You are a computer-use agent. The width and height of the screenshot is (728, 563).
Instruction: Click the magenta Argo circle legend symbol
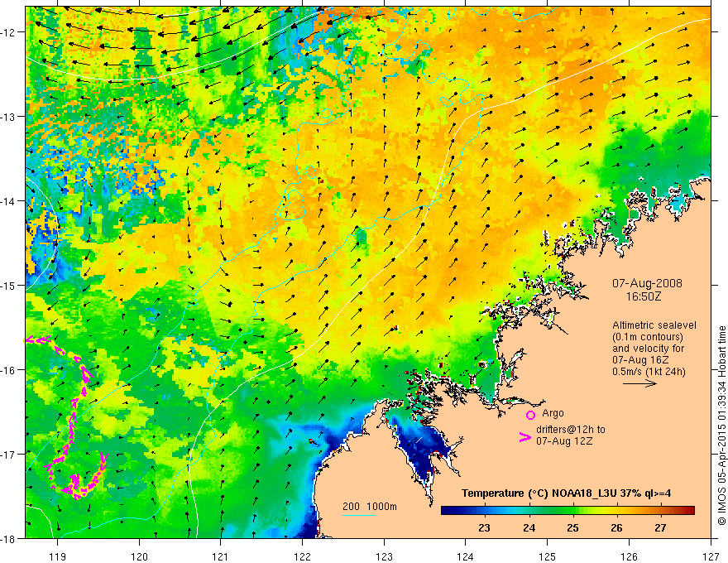click(x=530, y=415)
